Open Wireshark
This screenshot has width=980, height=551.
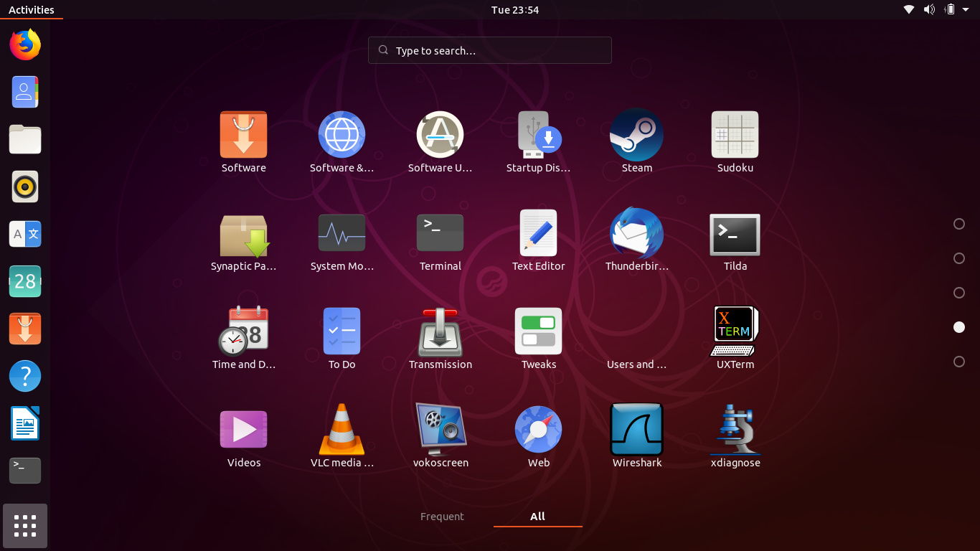(636, 428)
